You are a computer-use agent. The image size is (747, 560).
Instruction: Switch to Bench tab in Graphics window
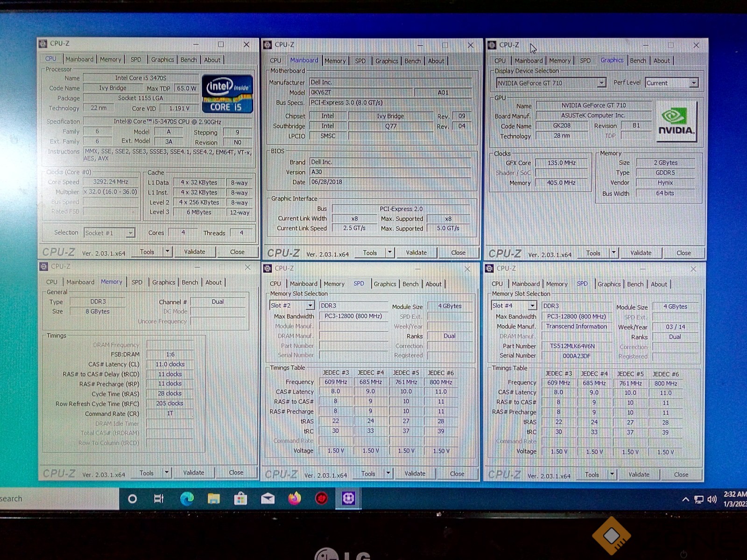pos(638,61)
